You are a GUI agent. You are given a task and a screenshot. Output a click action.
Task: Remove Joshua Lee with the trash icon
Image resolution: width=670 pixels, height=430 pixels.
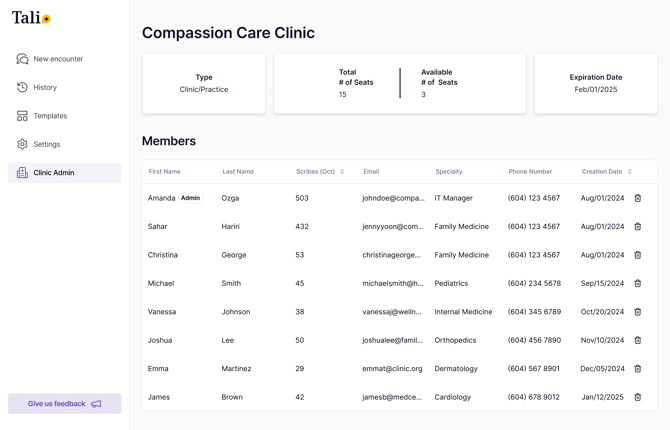coord(638,340)
